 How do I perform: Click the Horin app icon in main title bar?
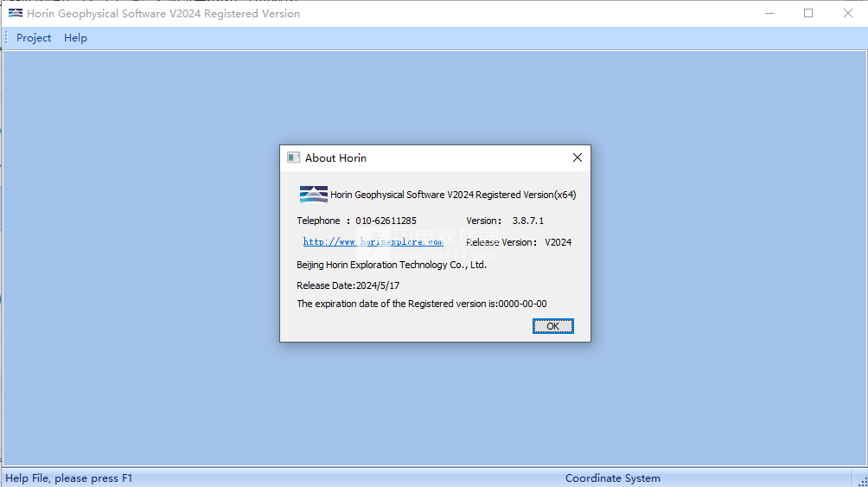tap(16, 13)
